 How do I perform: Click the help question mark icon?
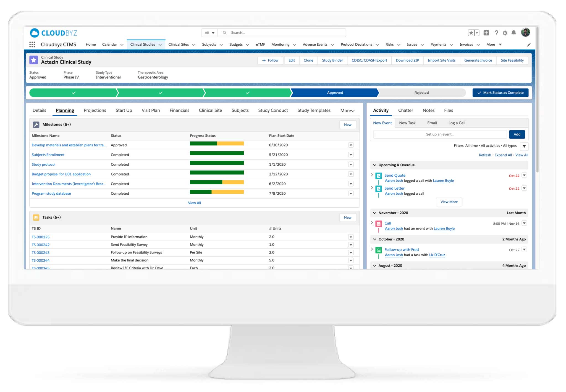(x=496, y=33)
